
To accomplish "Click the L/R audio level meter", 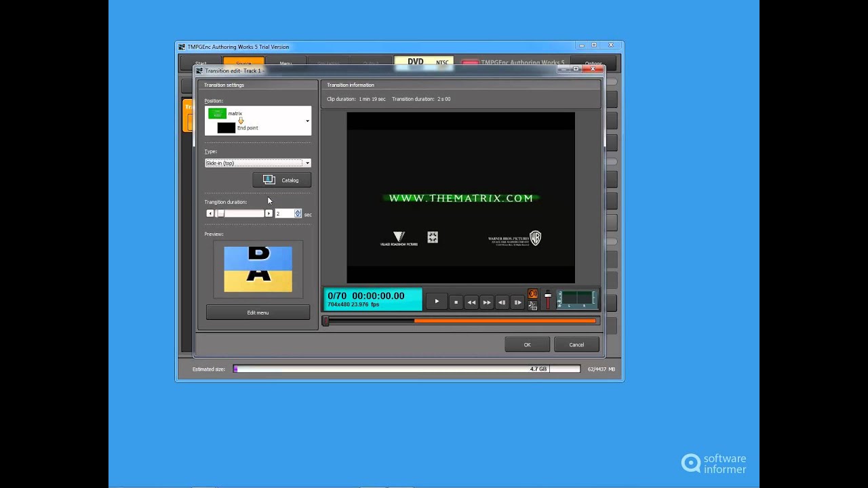I will [577, 300].
